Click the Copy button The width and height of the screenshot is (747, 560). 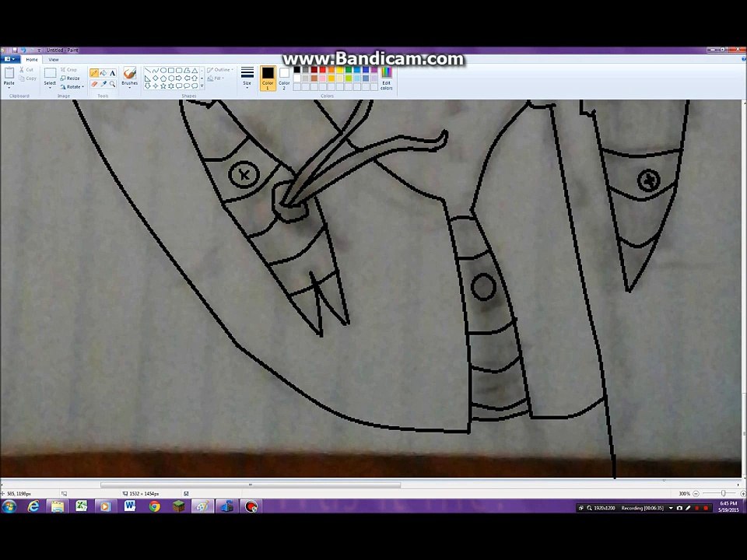(28, 79)
